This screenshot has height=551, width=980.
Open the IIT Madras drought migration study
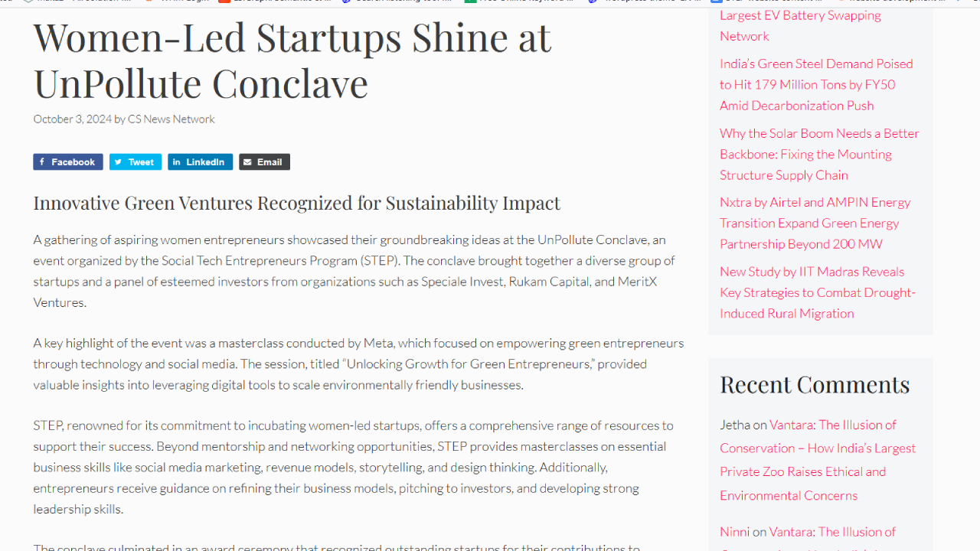point(817,292)
